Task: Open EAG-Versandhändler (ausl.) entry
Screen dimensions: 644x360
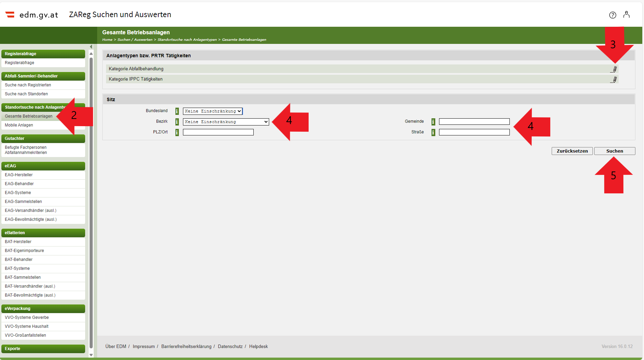Action: [x=43, y=211]
